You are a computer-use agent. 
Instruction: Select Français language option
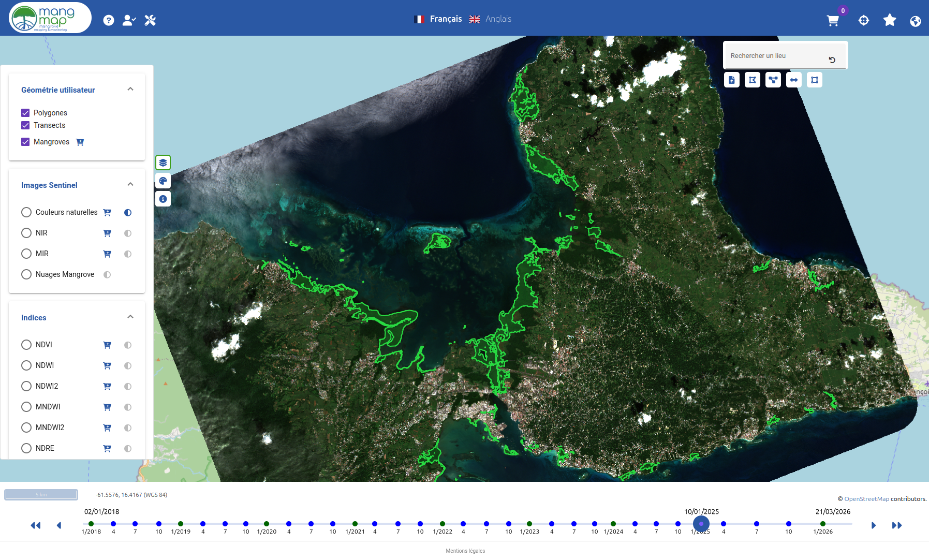[438, 19]
